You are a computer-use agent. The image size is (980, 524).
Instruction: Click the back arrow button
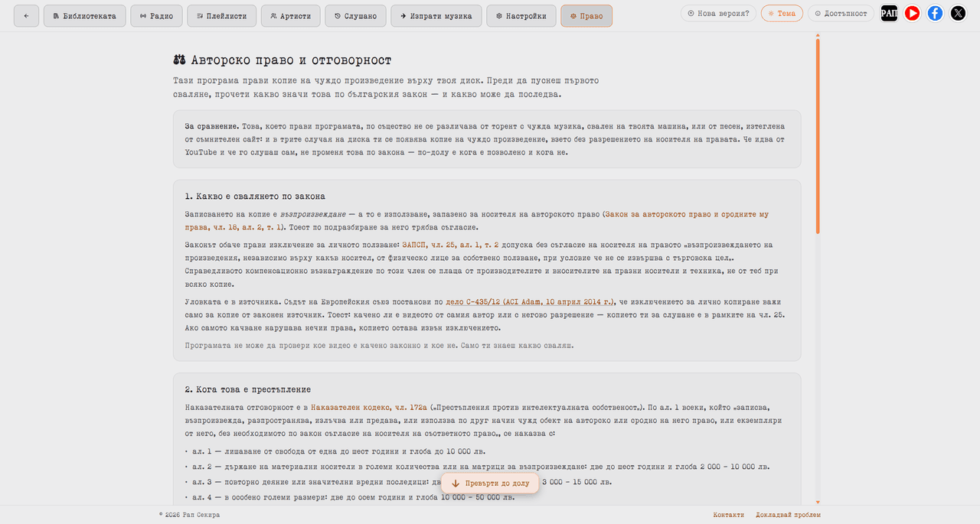26,15
